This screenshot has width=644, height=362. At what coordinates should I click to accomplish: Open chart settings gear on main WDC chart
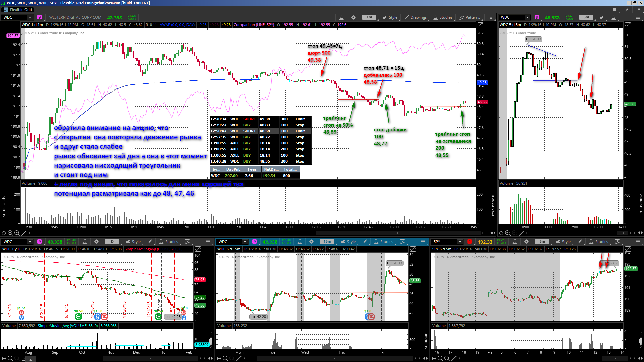[x=353, y=17]
